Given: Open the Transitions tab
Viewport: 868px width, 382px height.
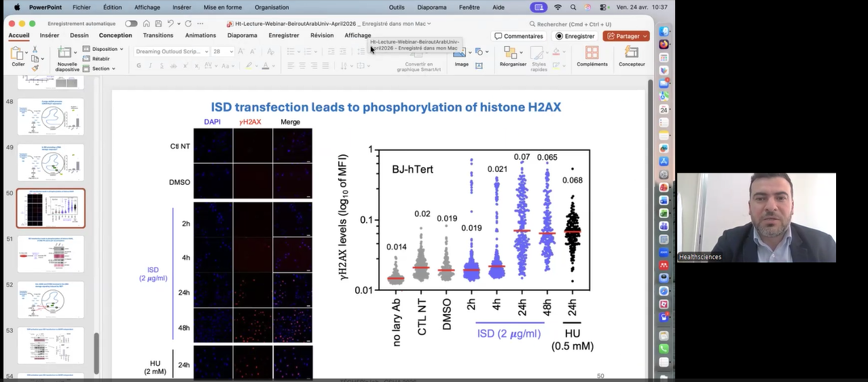Looking at the screenshot, I should 158,35.
